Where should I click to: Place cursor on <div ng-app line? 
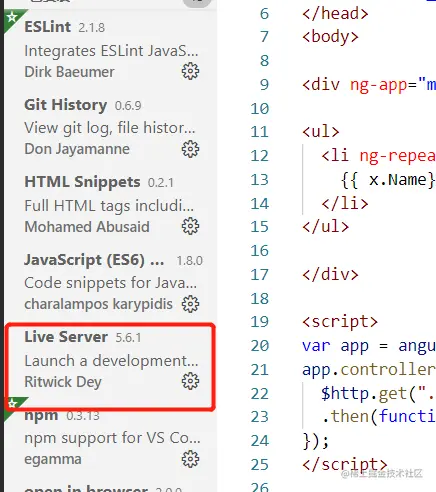coord(369,85)
